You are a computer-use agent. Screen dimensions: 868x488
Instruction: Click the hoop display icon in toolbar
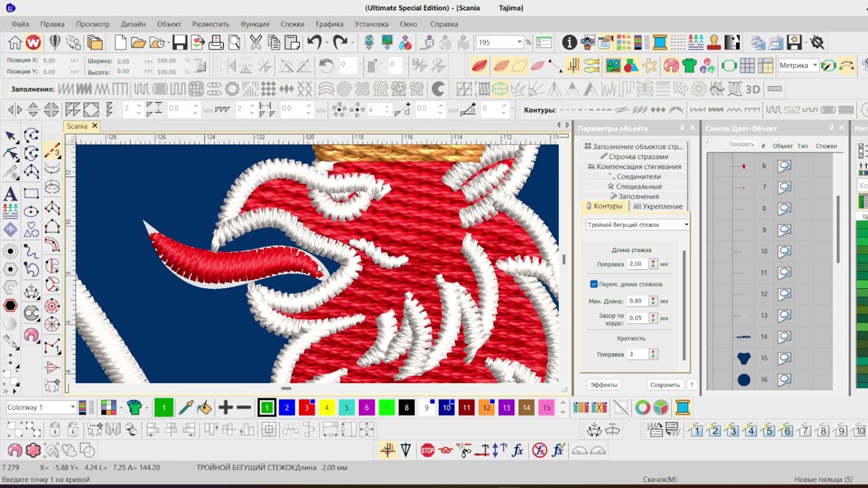click(729, 66)
